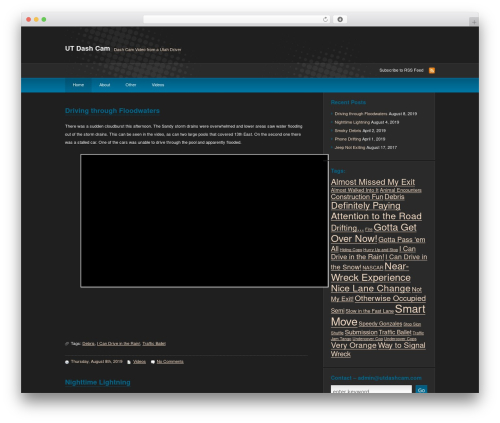Open recent post Phone Drifting
The height and width of the screenshot is (423, 500).
[348, 139]
